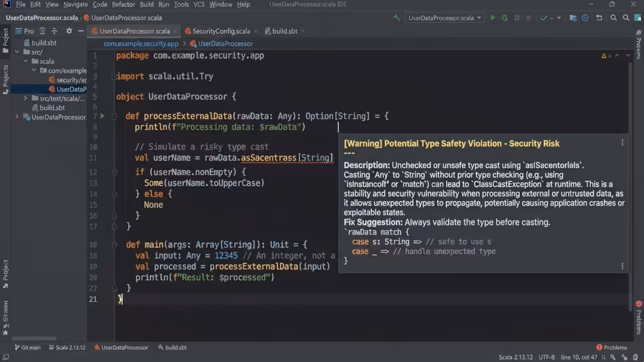
Task: Click Scala 2.13.12 in bottom tool bar
Action: [x=67, y=347]
